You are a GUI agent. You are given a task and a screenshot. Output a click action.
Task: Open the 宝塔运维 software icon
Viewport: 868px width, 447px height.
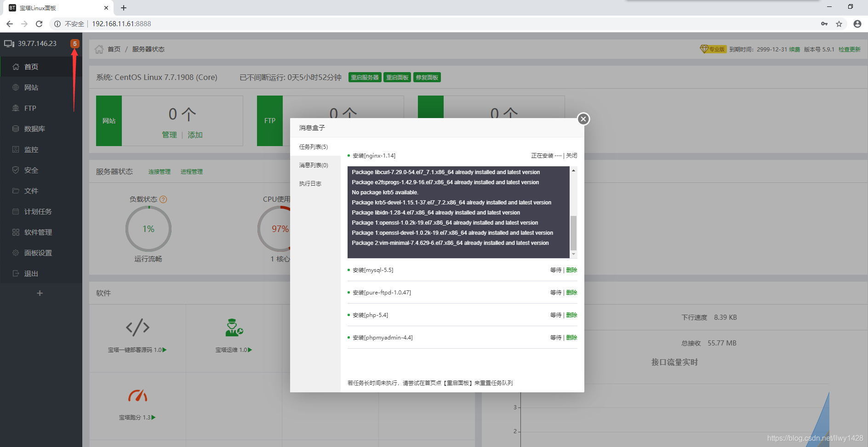234,328
